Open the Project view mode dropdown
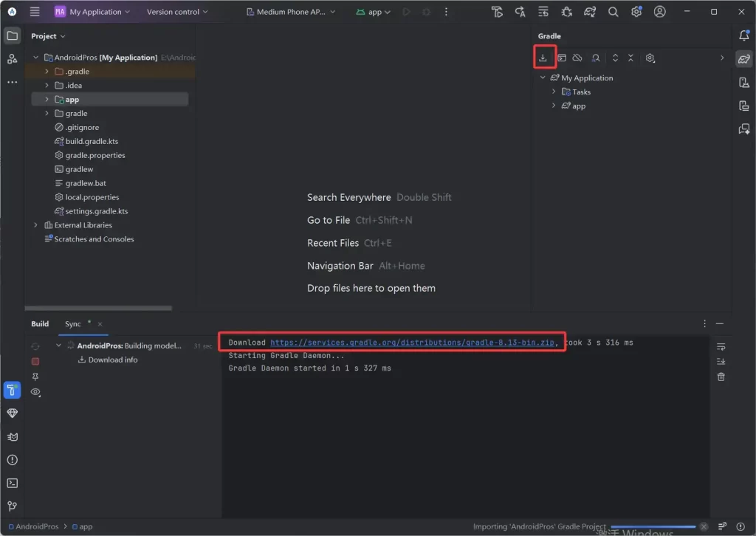 click(48, 36)
